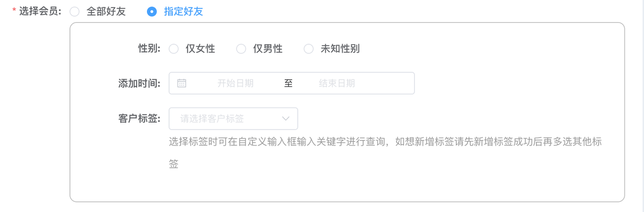Open the 请选择客户标签 select box
644x212 pixels.
coord(233,119)
